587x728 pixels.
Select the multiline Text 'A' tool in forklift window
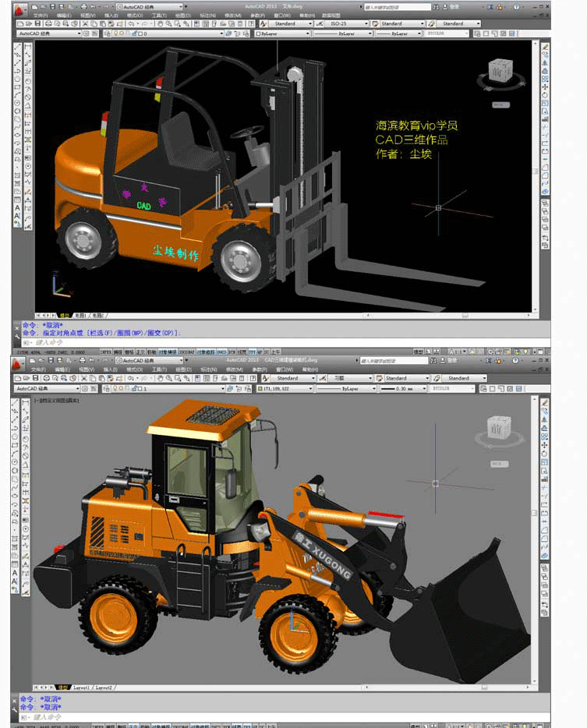point(18,208)
